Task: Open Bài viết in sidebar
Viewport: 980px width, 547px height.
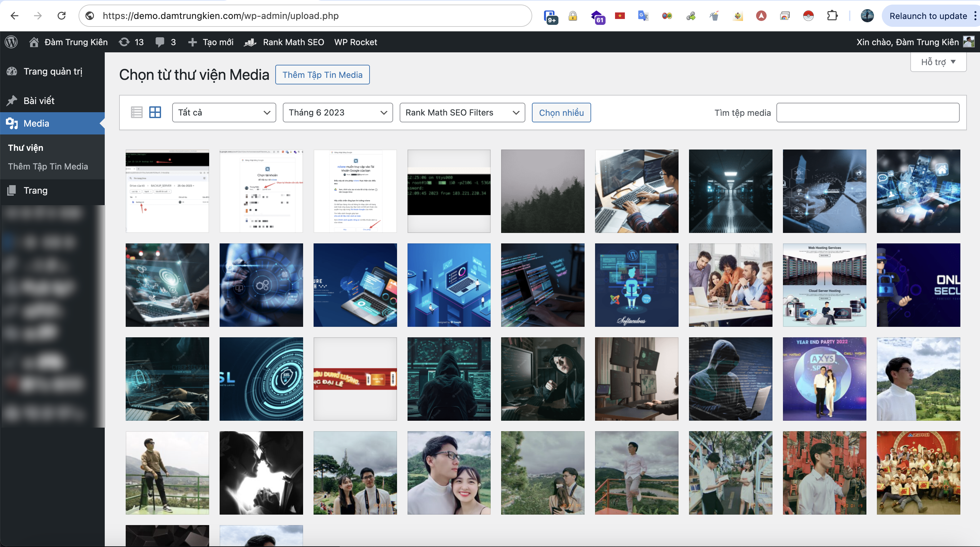Action: [x=52, y=100]
